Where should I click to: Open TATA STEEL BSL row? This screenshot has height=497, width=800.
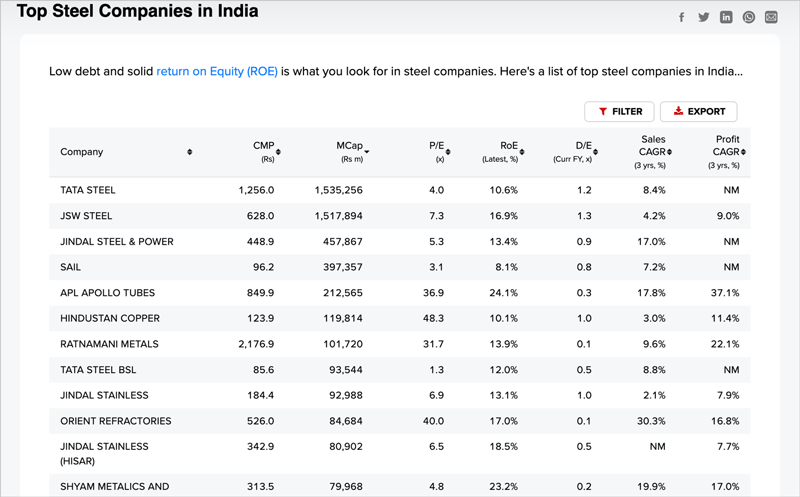coord(399,369)
